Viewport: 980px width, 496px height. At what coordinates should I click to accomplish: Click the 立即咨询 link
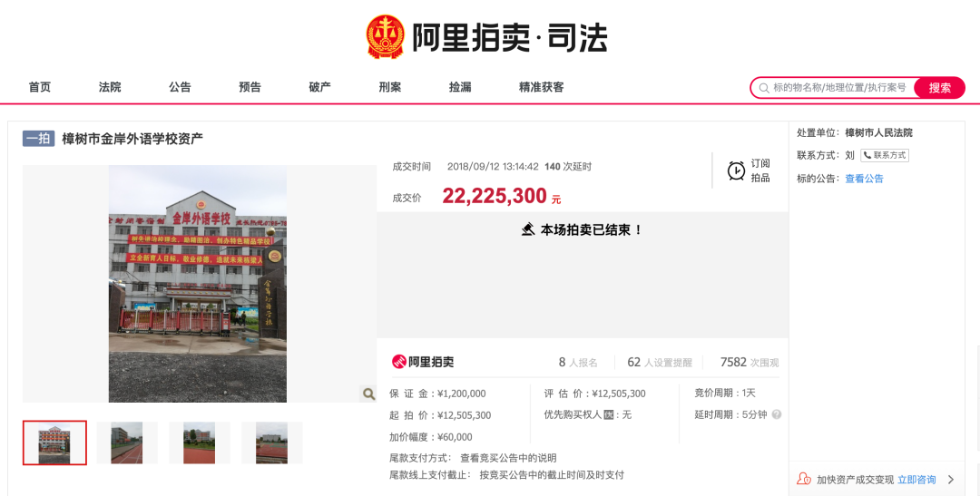[916, 480]
